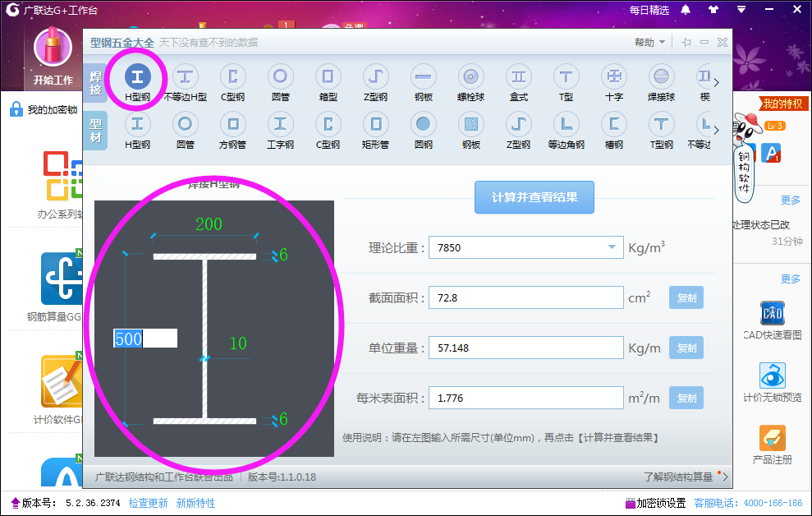Choose the 十字 section icon
Viewport: 812px width, 516px height.
point(613,77)
